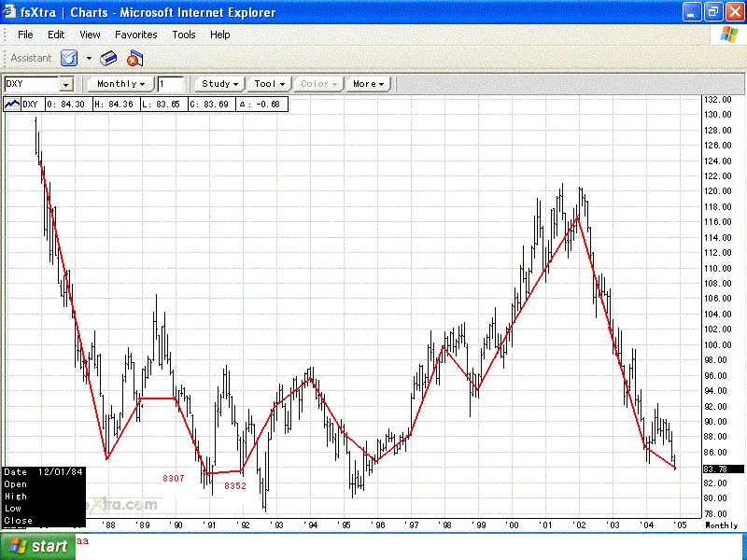The image size is (747, 560).
Task: Click the toolbar icon with orange circle
Action: 134,59
